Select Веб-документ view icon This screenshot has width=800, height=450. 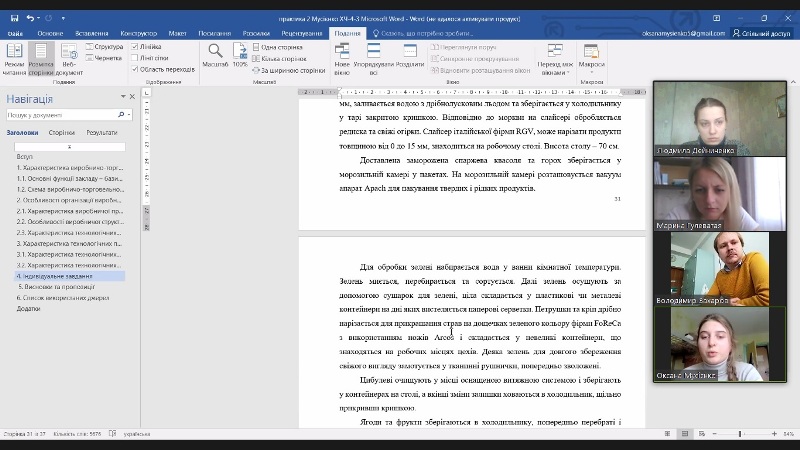pyautogui.click(x=69, y=58)
